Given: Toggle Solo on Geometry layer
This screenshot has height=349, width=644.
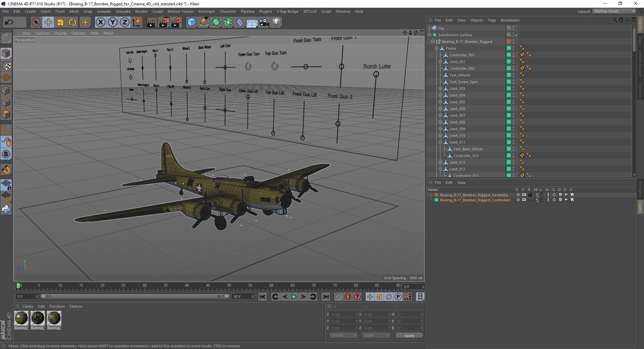Looking at the screenshot, I should (x=518, y=195).
